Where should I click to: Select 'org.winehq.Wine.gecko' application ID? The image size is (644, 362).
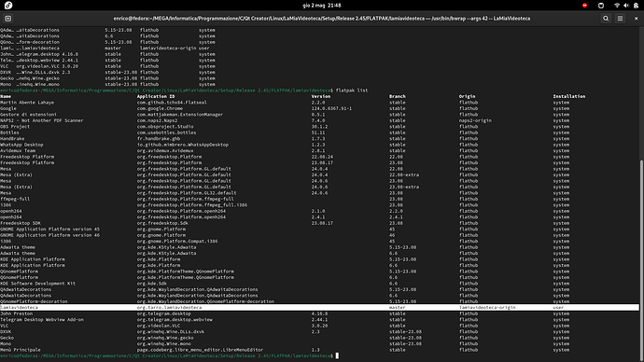[164, 338]
